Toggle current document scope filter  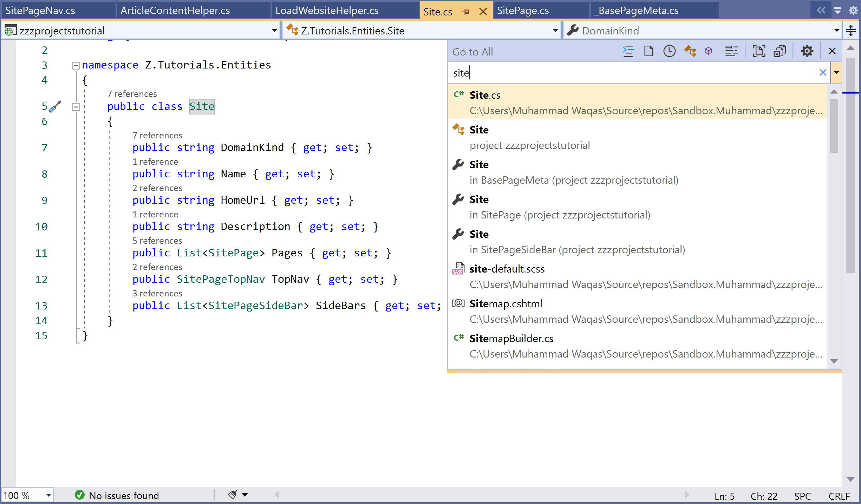pos(759,51)
